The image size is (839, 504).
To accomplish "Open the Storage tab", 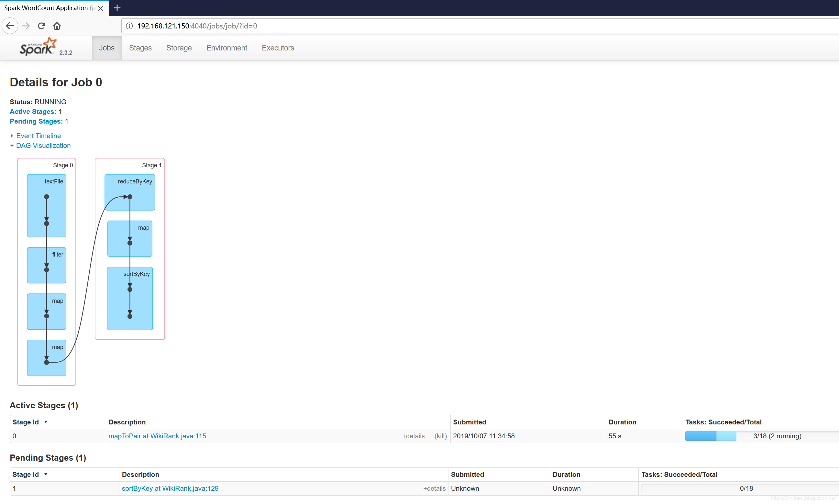I will pos(179,48).
